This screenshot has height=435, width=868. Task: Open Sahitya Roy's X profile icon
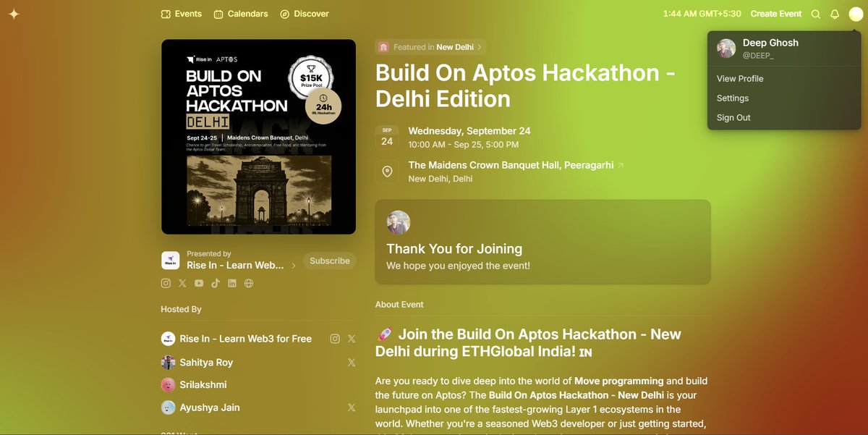pyautogui.click(x=352, y=362)
